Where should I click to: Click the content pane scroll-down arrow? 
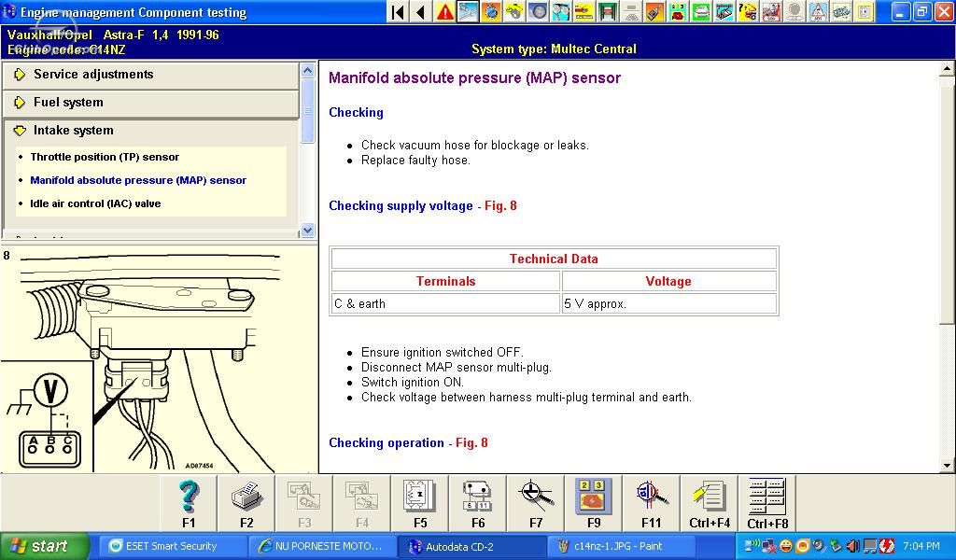947,466
